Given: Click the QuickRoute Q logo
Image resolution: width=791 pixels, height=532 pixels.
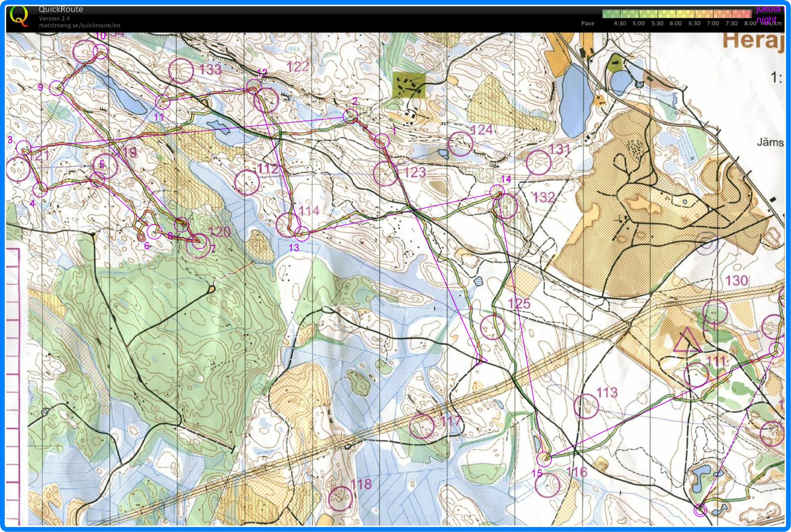Looking at the screenshot, I should coord(19,16).
